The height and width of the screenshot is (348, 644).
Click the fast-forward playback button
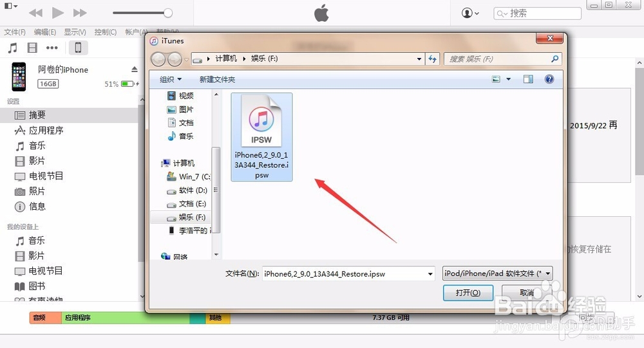80,13
